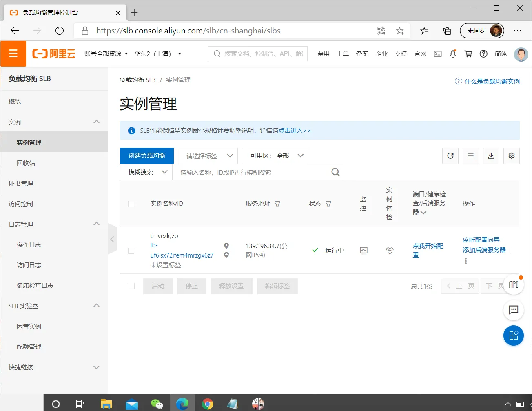The image size is (532, 411).
Task: Open column settings gear icon
Action: [512, 156]
